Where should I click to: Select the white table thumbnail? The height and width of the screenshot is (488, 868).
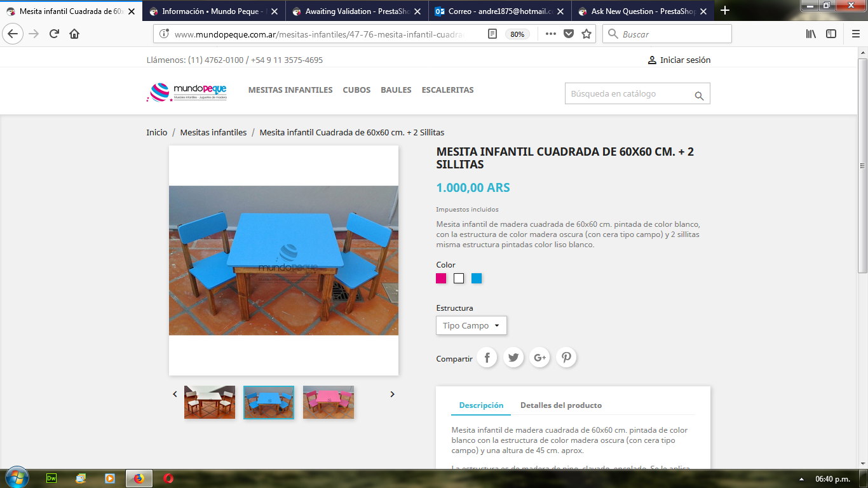point(210,402)
